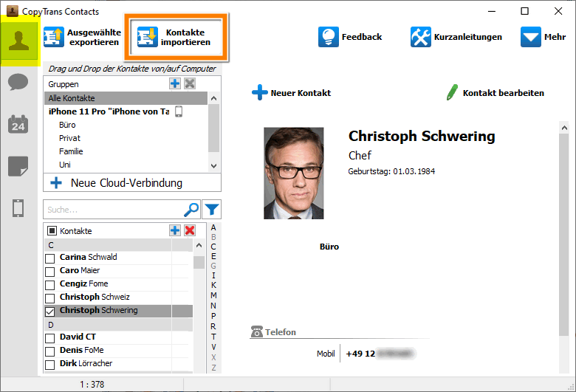Open the device phone icon in sidebar

point(18,208)
